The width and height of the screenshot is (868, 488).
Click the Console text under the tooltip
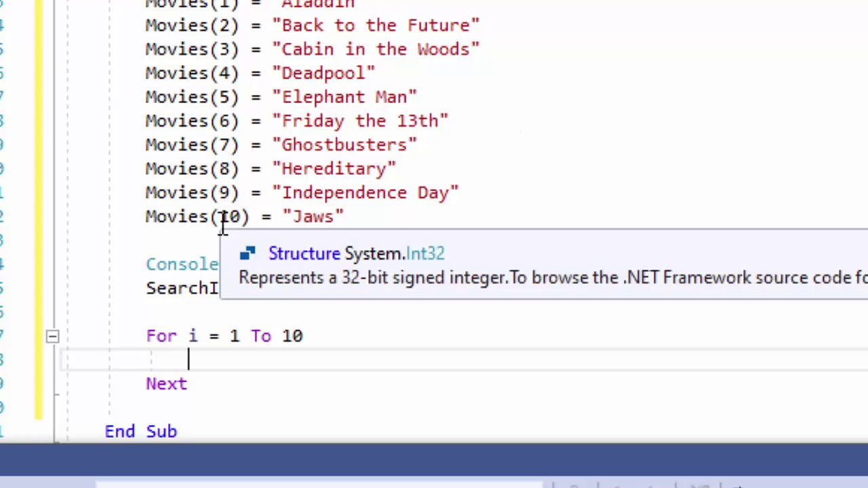coord(182,264)
